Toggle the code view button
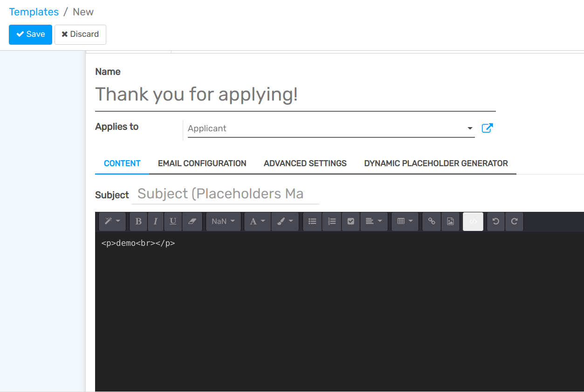 click(473, 222)
